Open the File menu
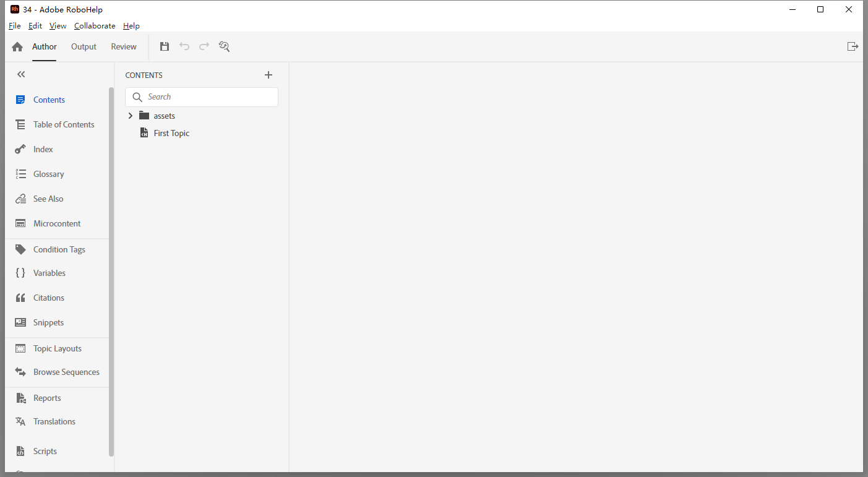 tap(15, 26)
